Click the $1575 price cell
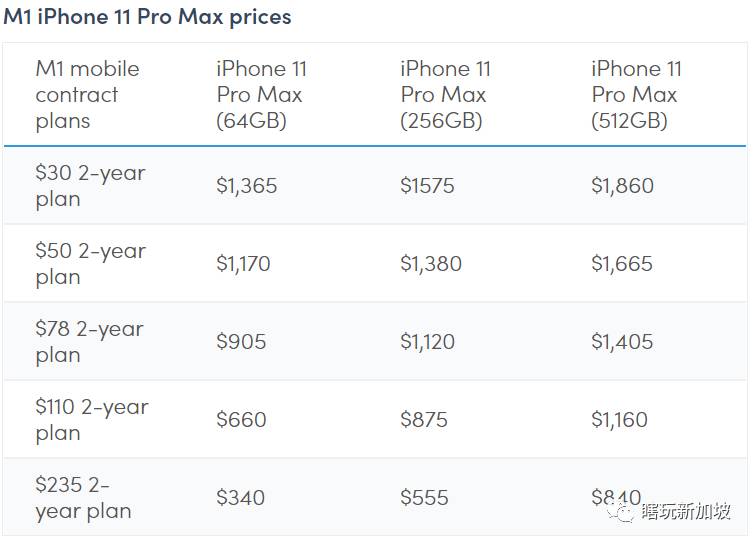755x544 pixels. click(x=427, y=186)
